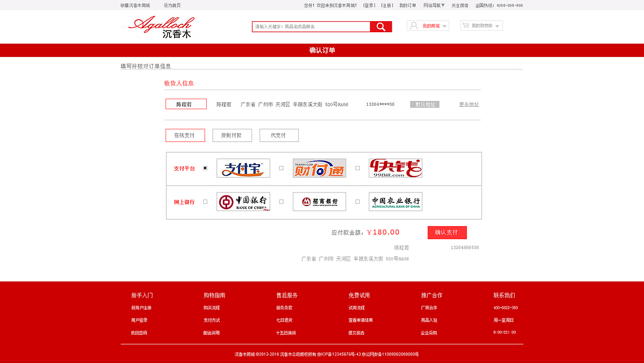644x363 pixels.
Task: Select the 陈程若 recipient box
Action: click(186, 104)
